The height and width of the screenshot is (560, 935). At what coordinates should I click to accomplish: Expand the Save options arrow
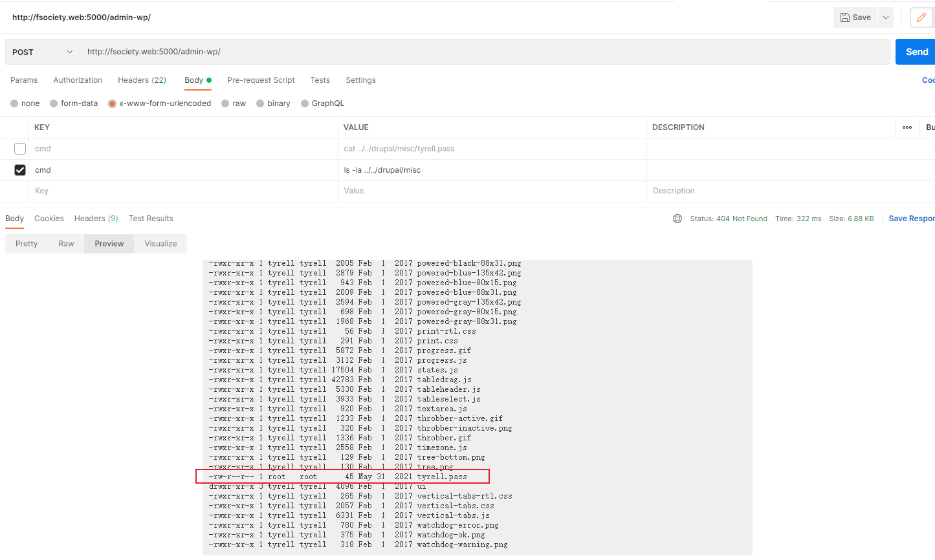coord(886,17)
